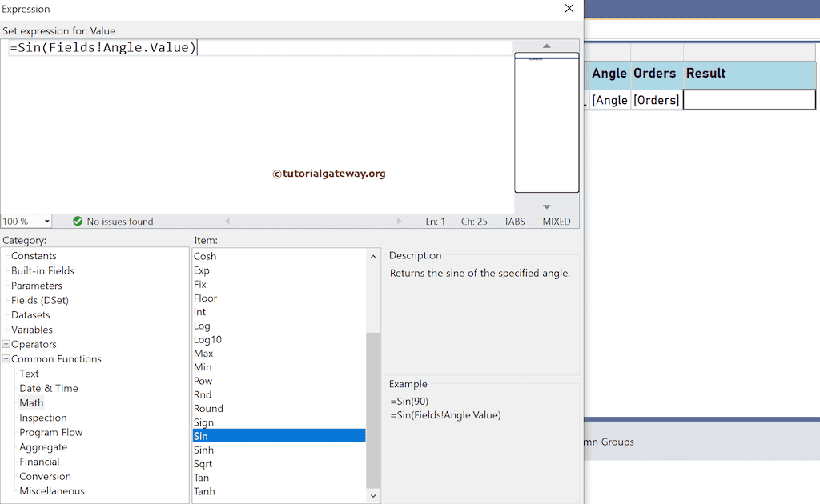Select Min in the Item list
The height and width of the screenshot is (504, 820).
[203, 367]
